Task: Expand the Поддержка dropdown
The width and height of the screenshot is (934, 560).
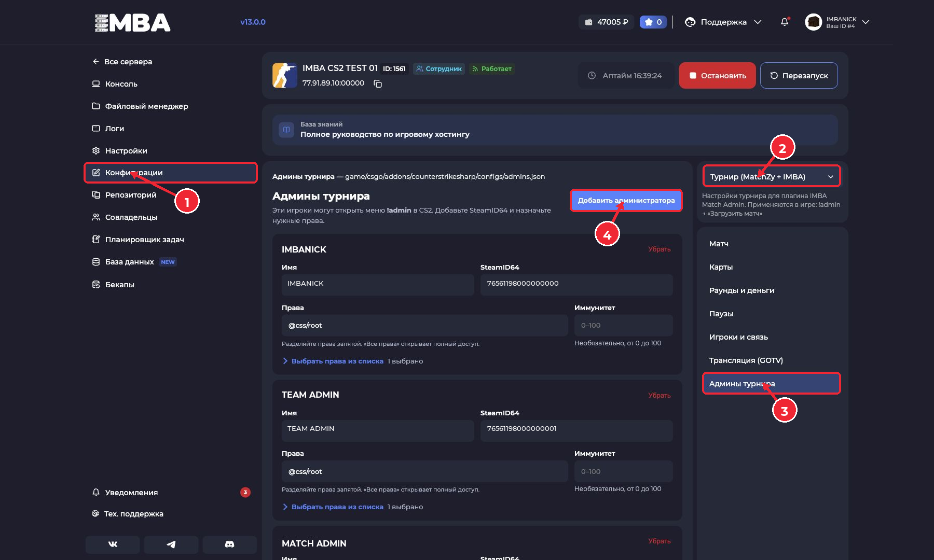Action: [x=723, y=22]
